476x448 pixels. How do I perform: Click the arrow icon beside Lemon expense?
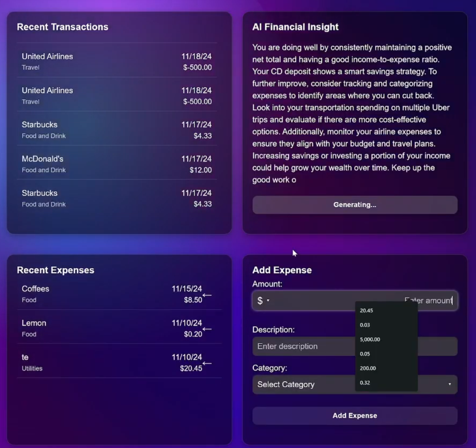click(207, 329)
